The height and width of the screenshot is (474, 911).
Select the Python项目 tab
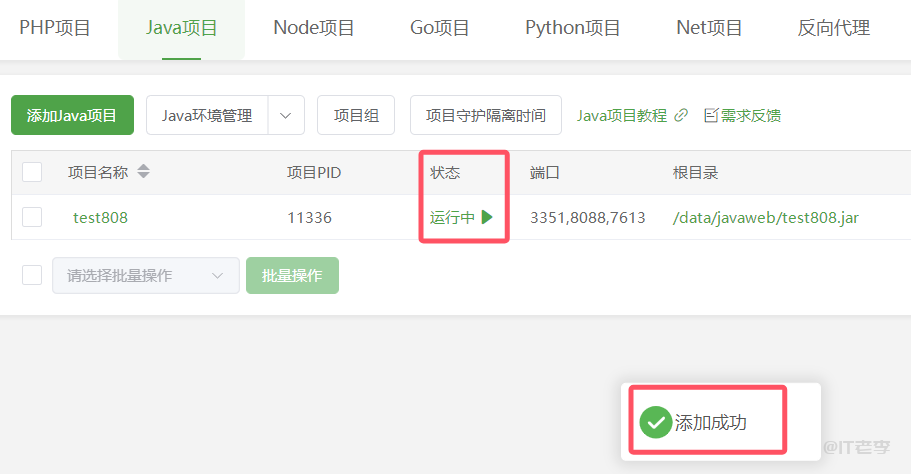point(573,28)
